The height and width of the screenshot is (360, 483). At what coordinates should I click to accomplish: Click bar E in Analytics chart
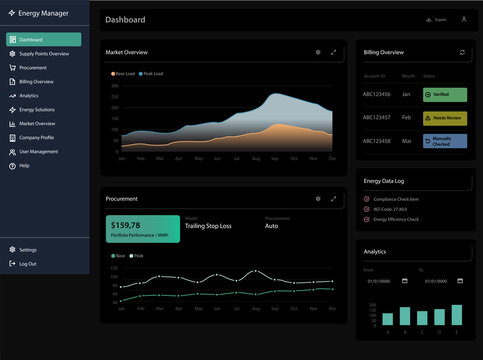(457, 315)
